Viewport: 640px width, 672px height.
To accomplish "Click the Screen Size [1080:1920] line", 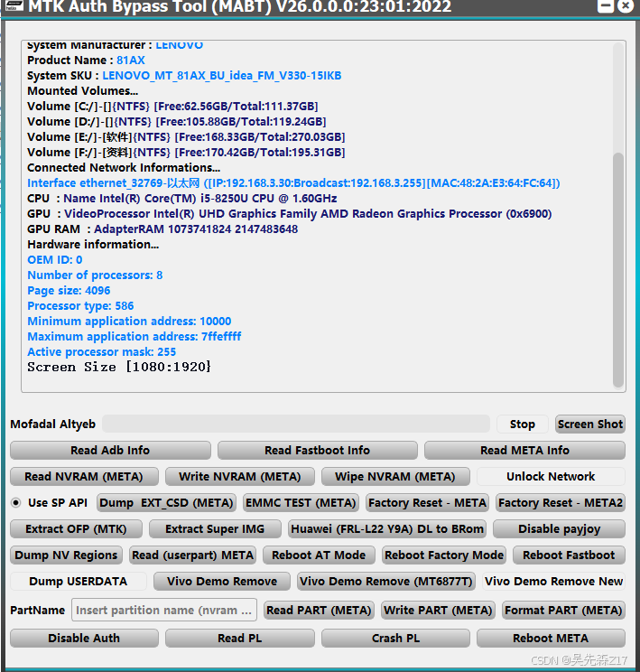I will [x=119, y=367].
